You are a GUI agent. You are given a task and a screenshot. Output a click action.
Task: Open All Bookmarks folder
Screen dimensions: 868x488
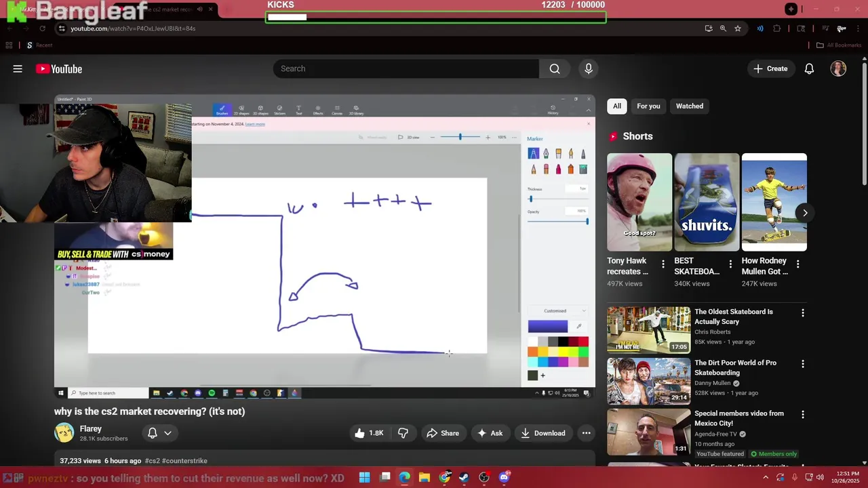(x=838, y=45)
